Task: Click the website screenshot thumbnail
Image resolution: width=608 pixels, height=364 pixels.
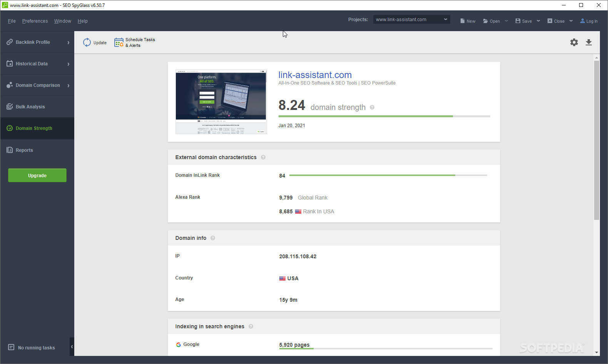Action: pos(221,102)
